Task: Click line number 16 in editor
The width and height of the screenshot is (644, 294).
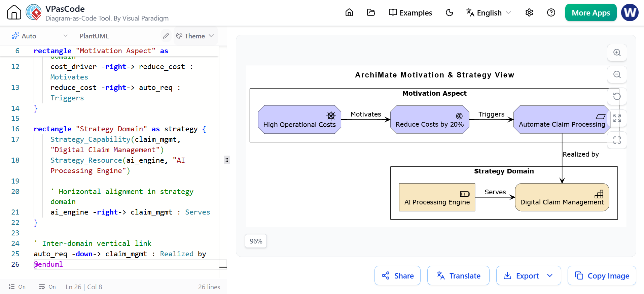Action: coord(15,129)
